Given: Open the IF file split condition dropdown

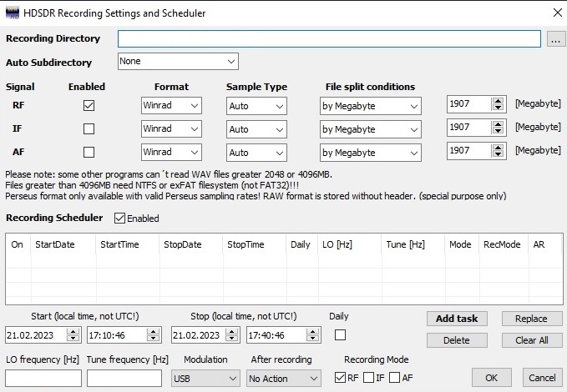Looking at the screenshot, I should pos(370,129).
